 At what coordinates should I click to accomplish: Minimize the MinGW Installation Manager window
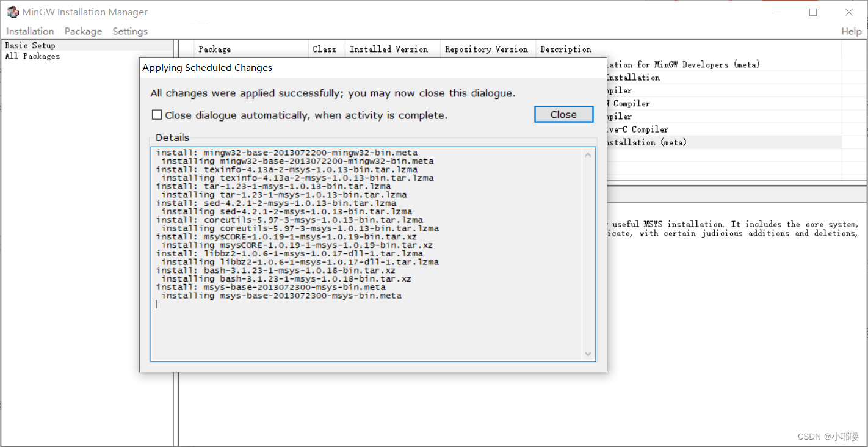777,12
